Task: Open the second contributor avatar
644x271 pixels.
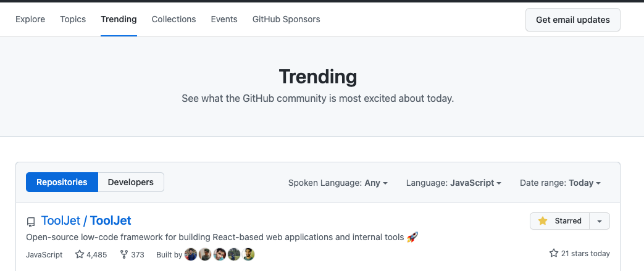Action: tap(205, 254)
